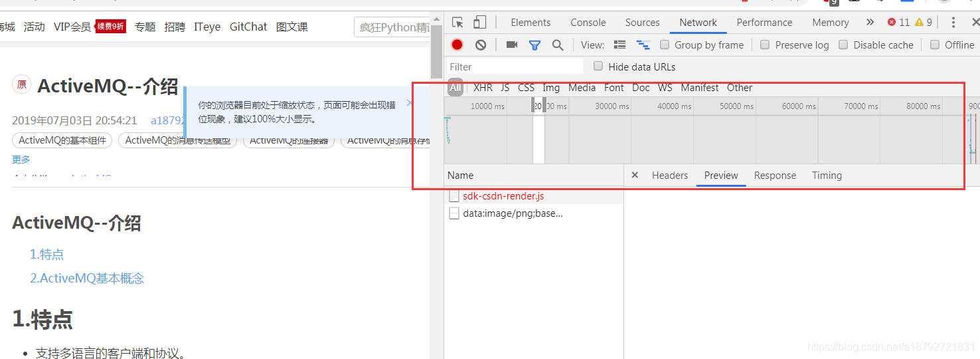Dismiss the zoom warning notification
The image size is (980, 359).
[410, 103]
